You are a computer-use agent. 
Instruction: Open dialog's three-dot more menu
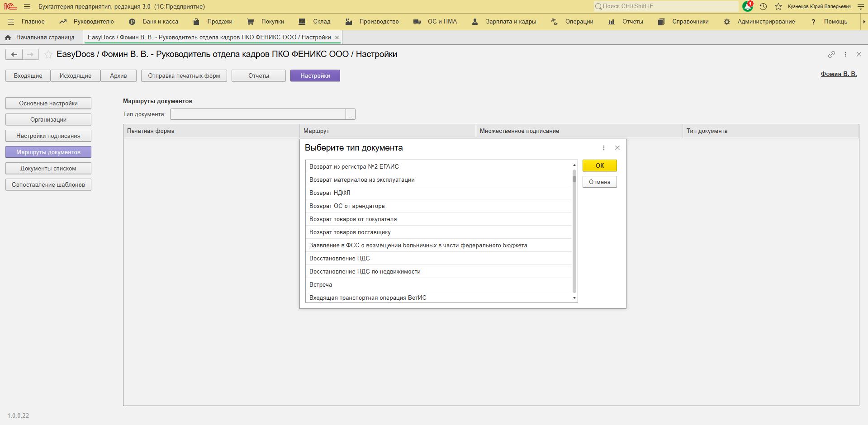(603, 148)
